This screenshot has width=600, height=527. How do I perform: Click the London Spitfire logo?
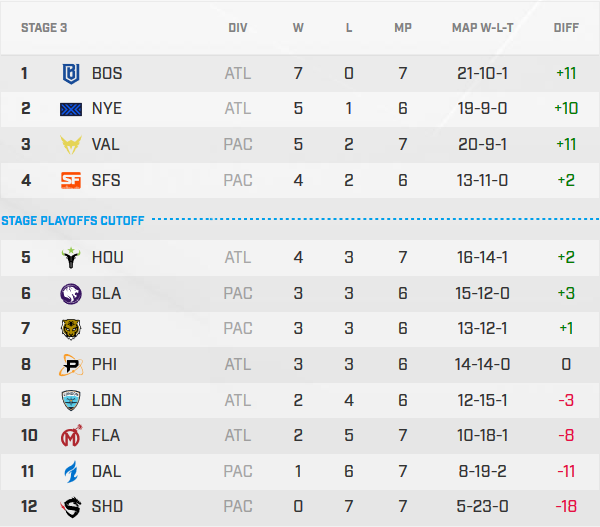pos(71,400)
